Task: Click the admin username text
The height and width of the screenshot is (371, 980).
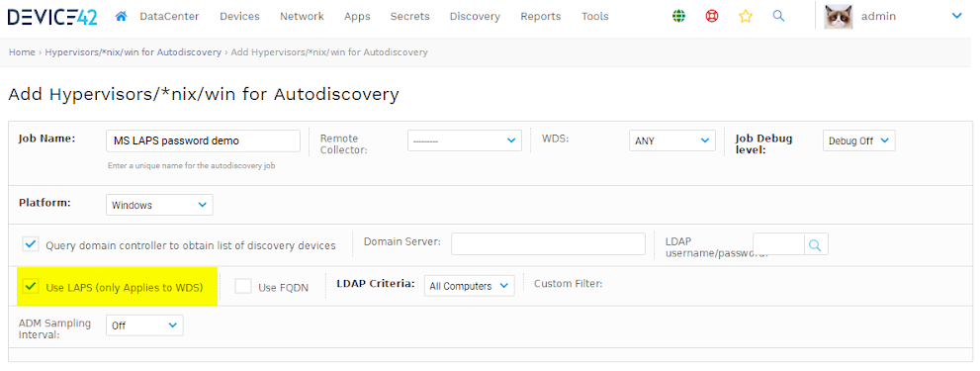Action: [x=878, y=17]
